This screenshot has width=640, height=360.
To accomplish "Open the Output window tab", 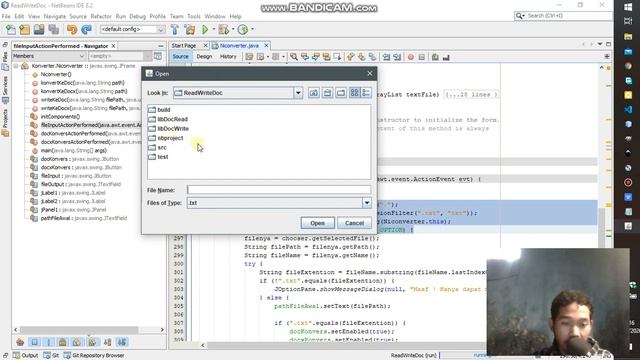I will coord(26,356).
